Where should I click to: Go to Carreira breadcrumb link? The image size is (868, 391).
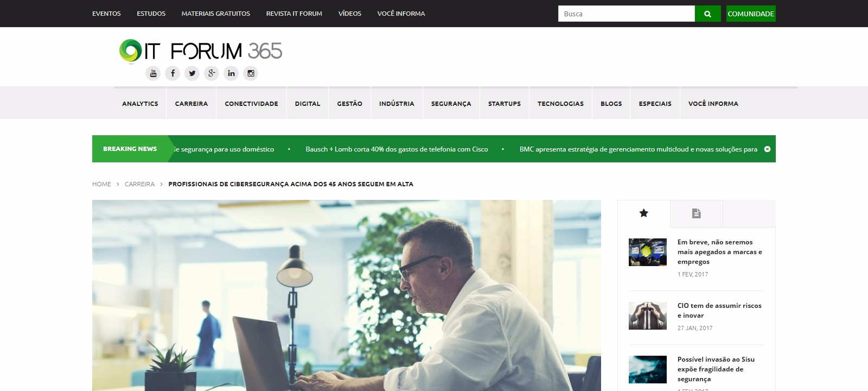(x=139, y=184)
